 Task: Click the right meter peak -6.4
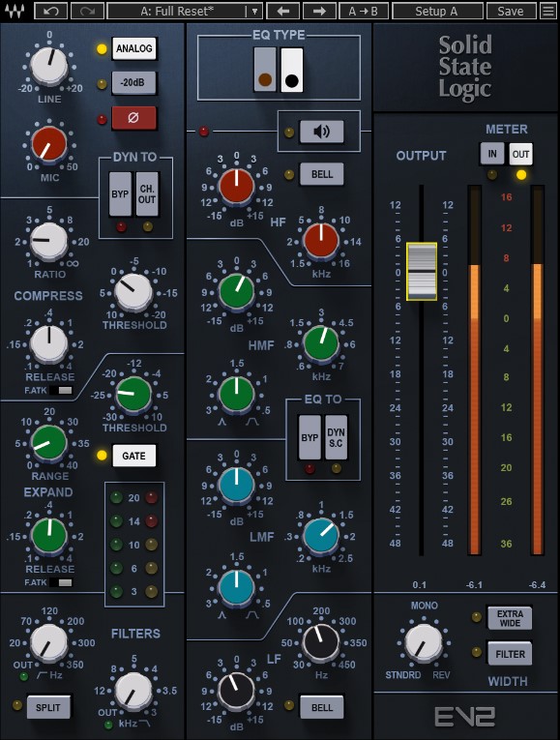(x=537, y=585)
